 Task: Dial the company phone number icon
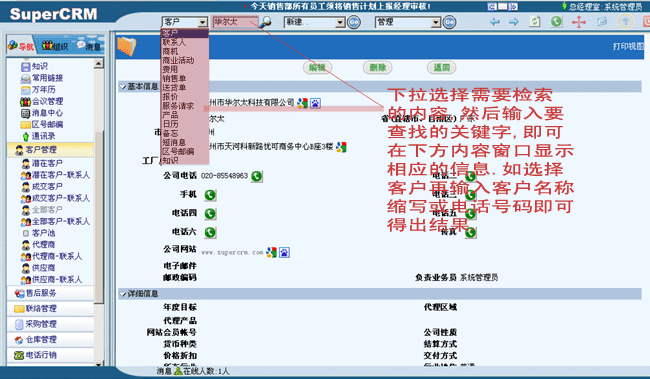(x=257, y=176)
